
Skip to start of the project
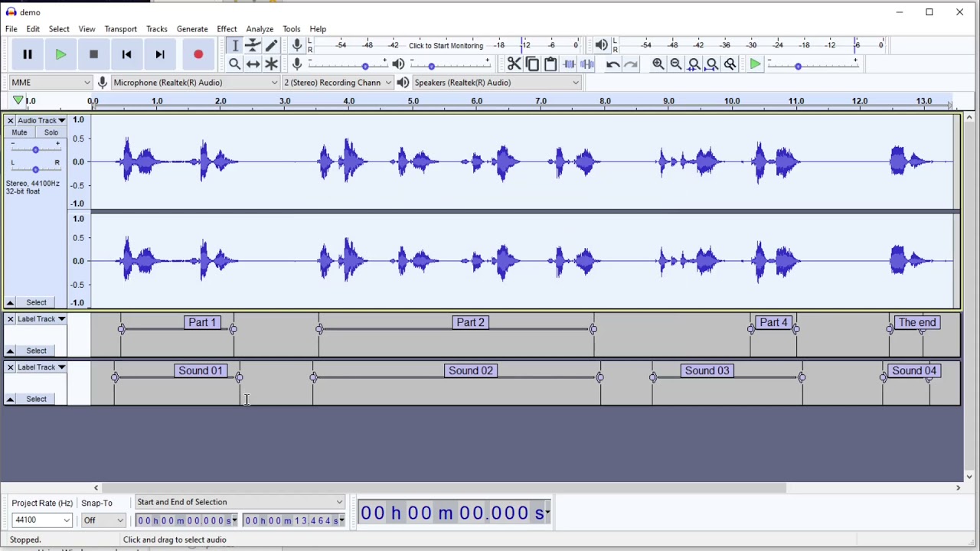[x=127, y=54]
